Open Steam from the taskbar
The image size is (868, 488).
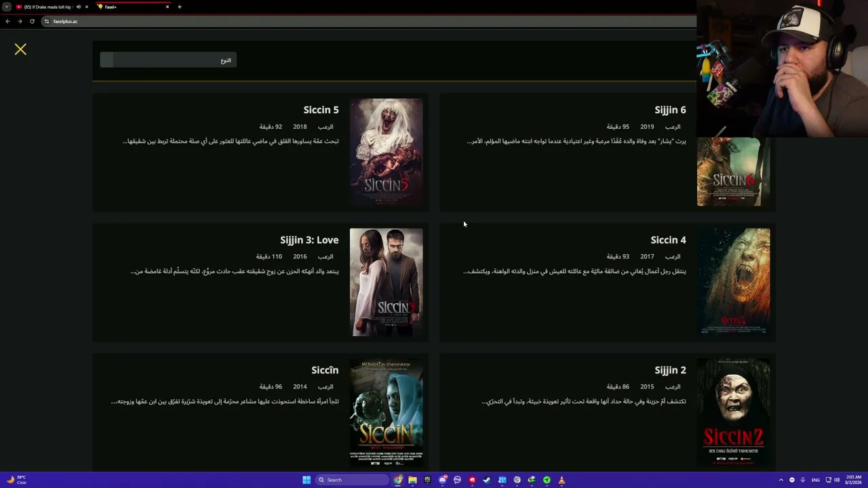(487, 480)
